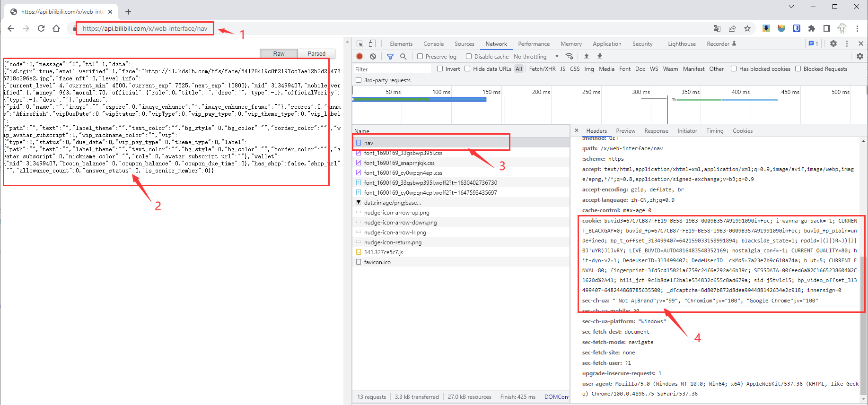Show the Cookies tab of request

coord(743,131)
